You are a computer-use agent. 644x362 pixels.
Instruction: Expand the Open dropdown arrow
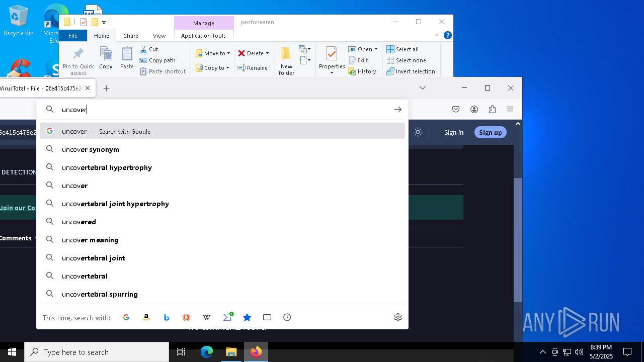coord(376,49)
